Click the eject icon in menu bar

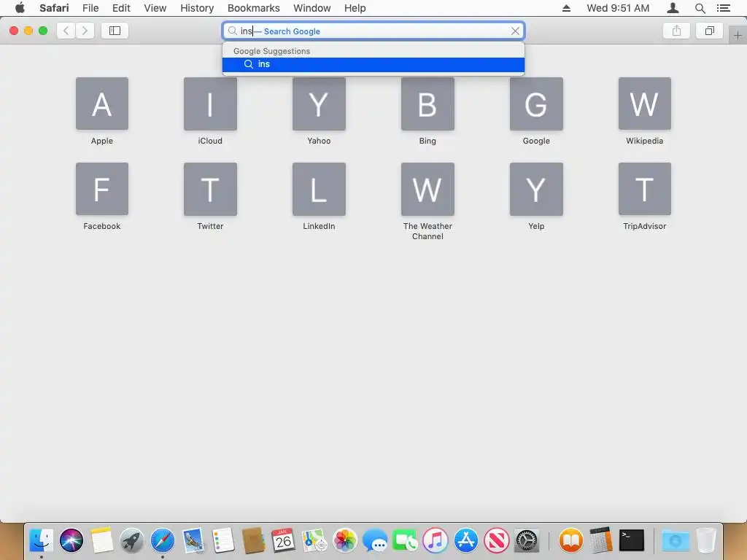pyautogui.click(x=566, y=8)
